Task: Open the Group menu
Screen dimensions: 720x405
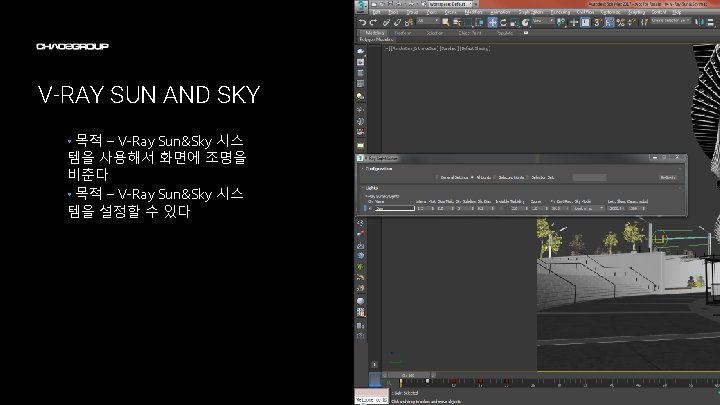Action: 412,12
